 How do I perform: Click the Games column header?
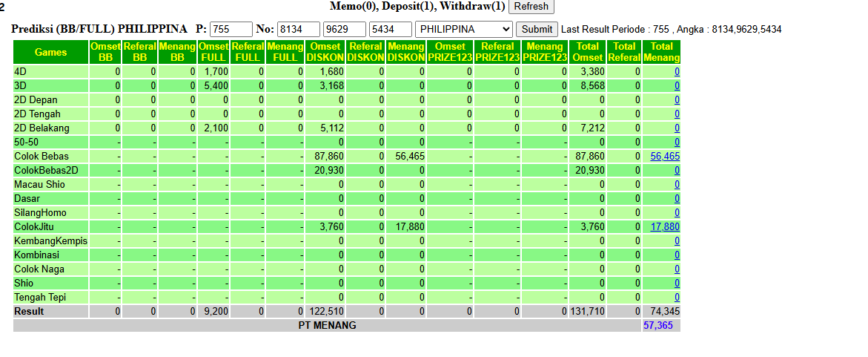tap(50, 52)
